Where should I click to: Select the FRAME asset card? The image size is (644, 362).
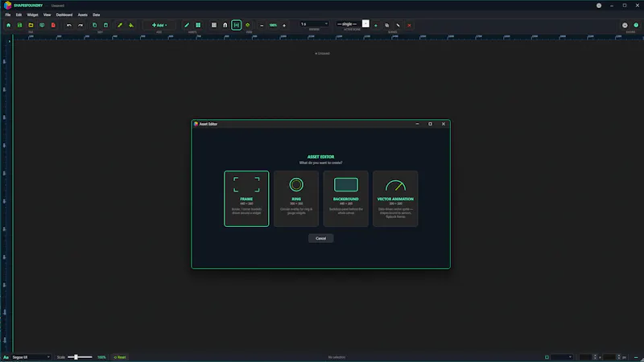click(x=246, y=199)
